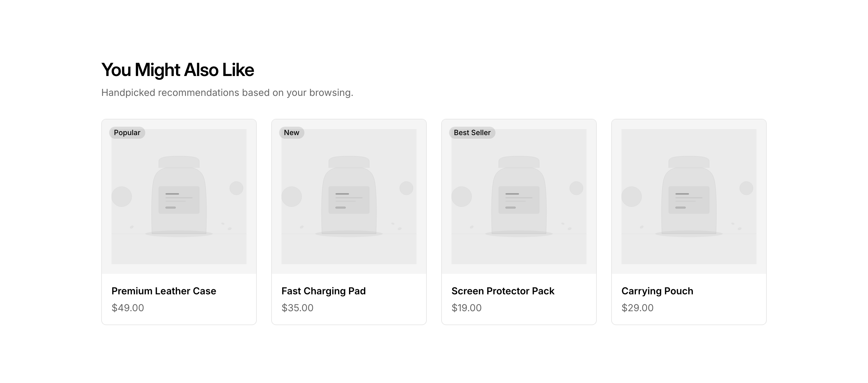Click the $29.00 price
Image resolution: width=868 pixels, height=383 pixels.
tap(637, 308)
